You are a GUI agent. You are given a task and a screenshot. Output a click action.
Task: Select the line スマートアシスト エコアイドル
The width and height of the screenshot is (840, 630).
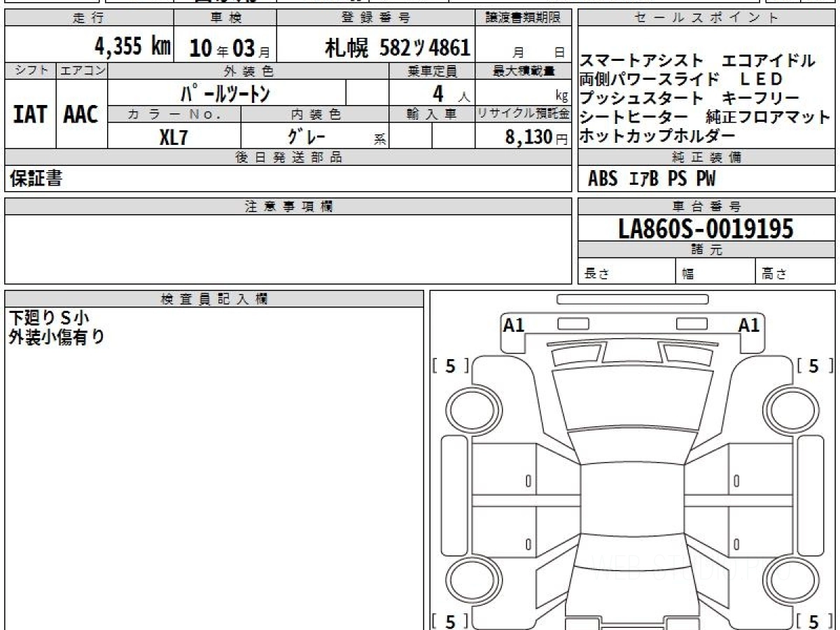(697, 61)
